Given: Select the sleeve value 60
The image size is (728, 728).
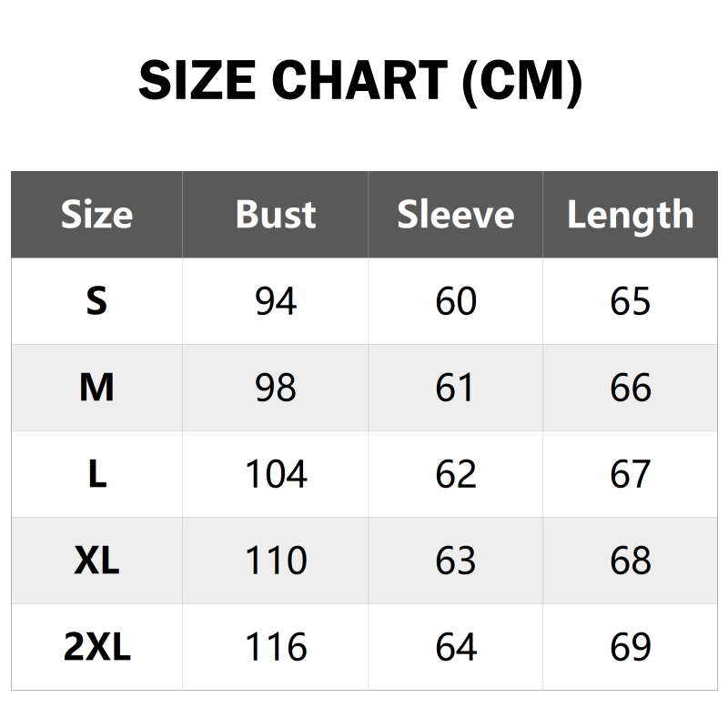Looking at the screenshot, I should [455, 301].
